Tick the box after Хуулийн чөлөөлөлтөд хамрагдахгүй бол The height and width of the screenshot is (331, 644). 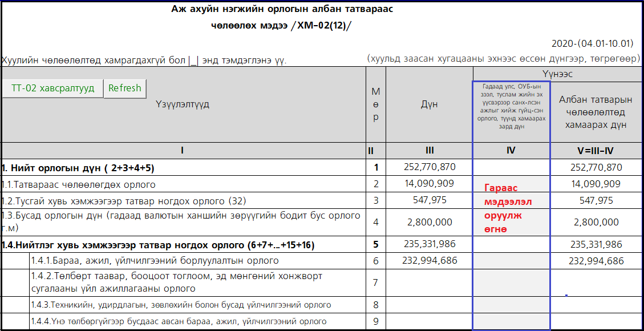coord(193,60)
